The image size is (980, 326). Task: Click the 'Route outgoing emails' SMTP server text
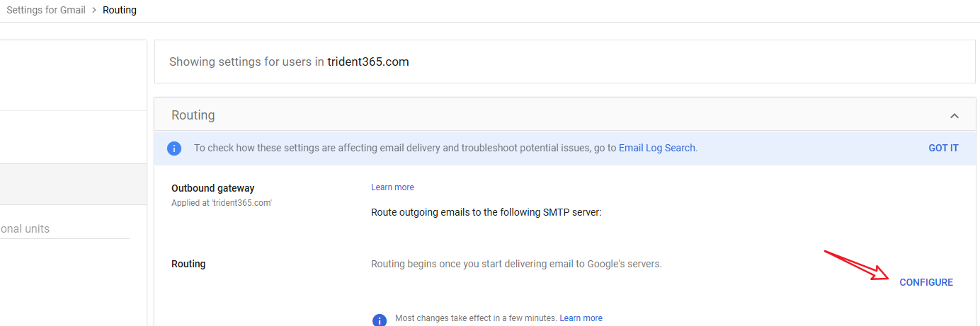coord(486,212)
